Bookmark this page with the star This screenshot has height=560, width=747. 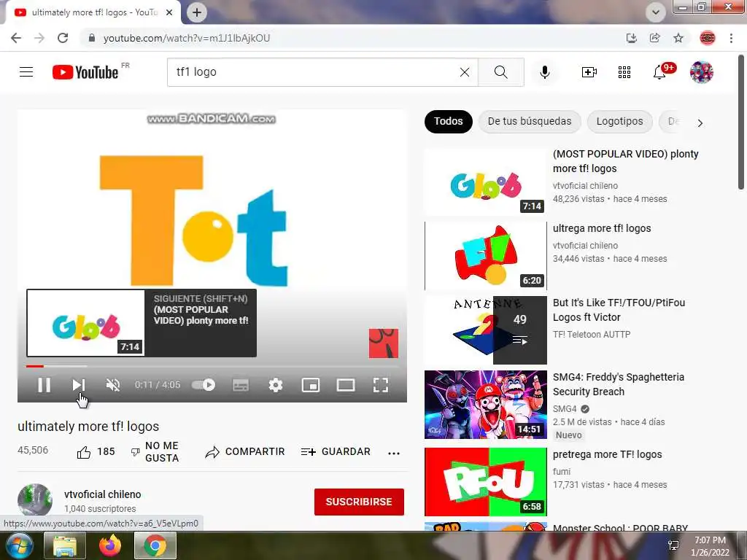678,38
